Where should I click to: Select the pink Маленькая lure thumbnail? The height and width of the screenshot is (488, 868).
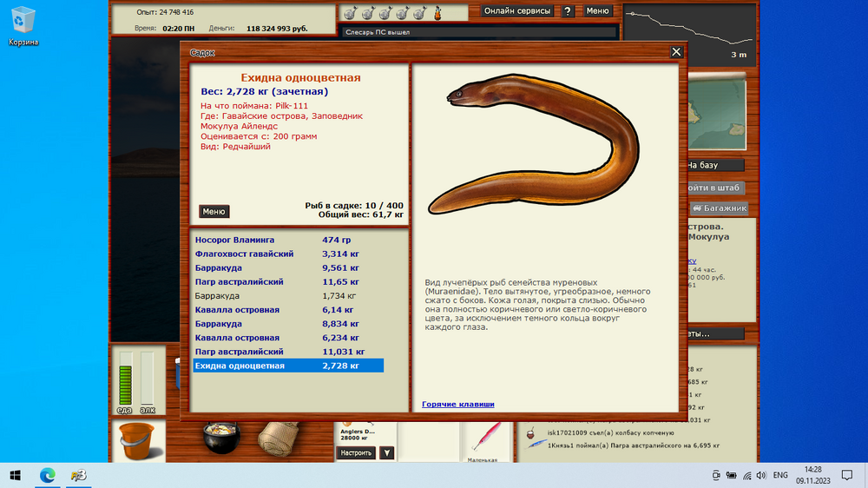pyautogui.click(x=485, y=441)
